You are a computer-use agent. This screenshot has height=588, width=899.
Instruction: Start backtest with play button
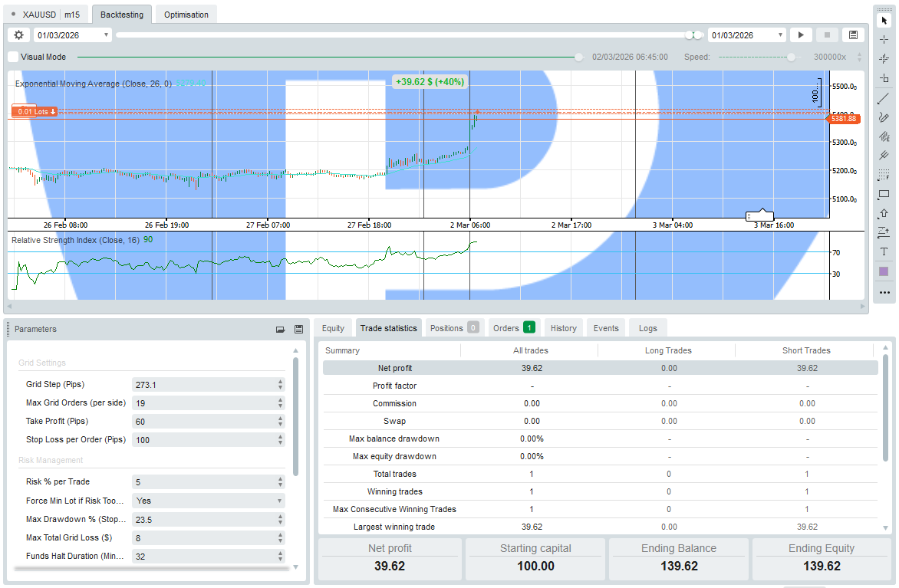click(x=801, y=35)
